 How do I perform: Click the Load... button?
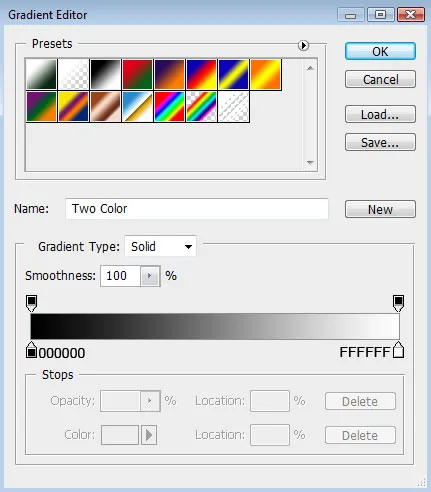point(380,114)
